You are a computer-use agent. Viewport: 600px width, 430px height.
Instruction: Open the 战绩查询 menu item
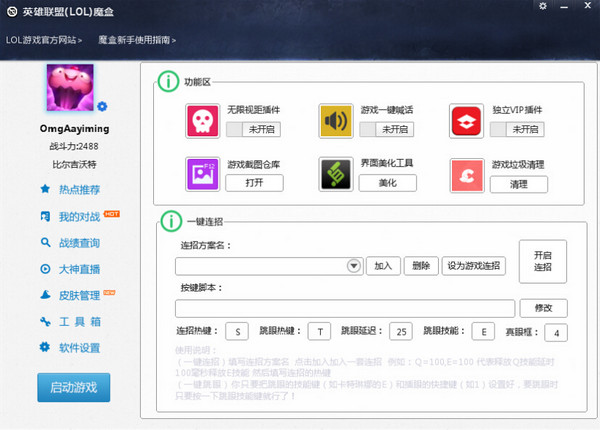point(79,243)
